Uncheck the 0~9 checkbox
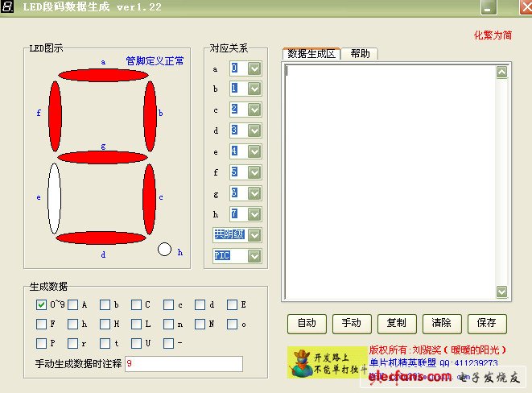 click(x=41, y=304)
